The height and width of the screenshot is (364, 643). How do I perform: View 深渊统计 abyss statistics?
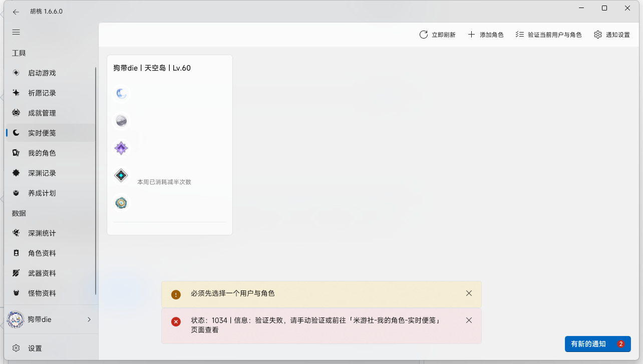[43, 233]
